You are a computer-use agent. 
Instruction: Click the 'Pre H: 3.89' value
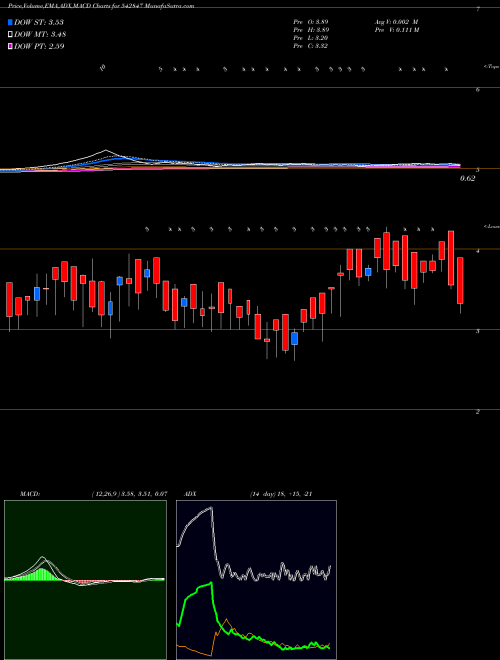point(311,30)
